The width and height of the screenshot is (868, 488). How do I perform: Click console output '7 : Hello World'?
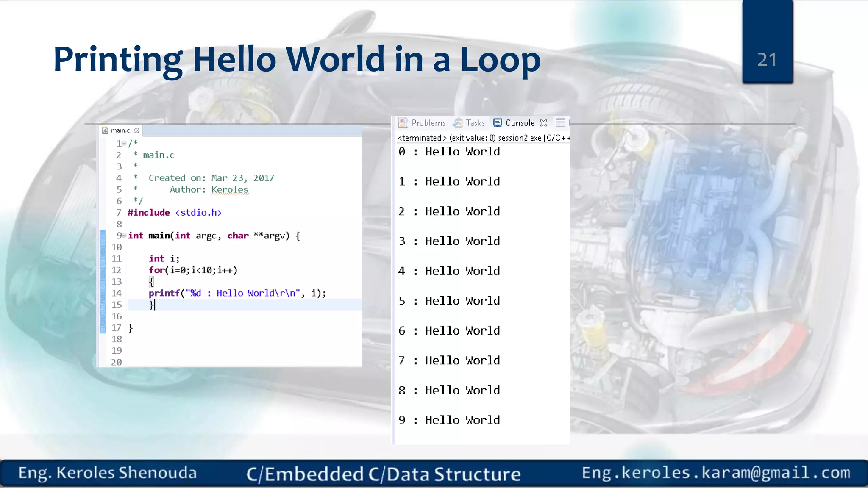point(449,360)
